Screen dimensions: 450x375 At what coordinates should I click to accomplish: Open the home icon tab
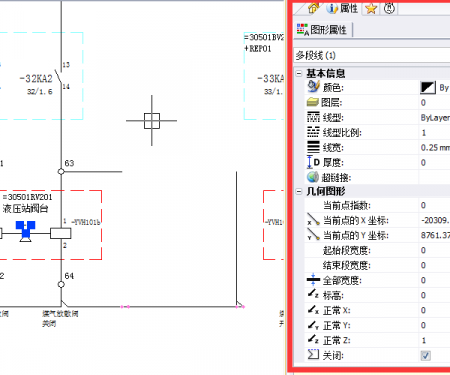coord(313,8)
